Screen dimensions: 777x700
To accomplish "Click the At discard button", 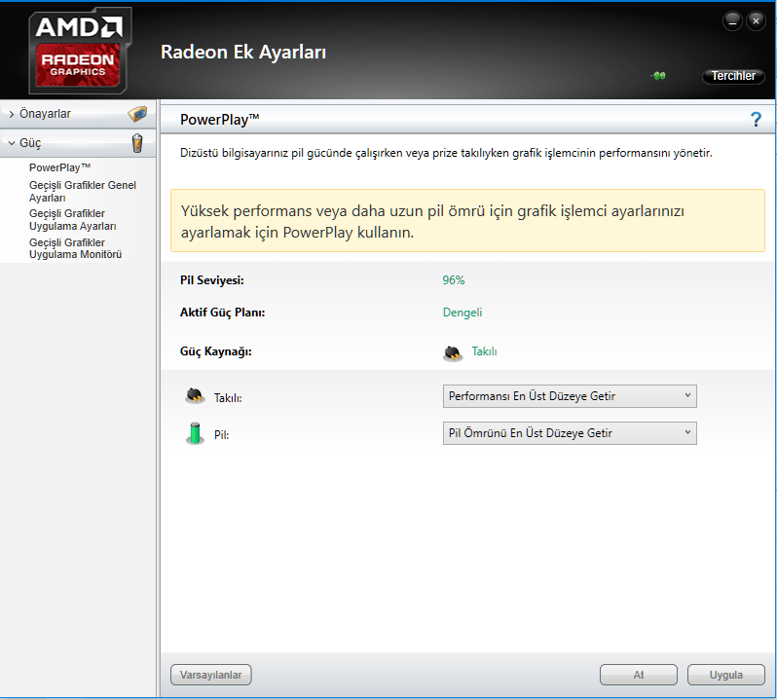I will click(x=639, y=675).
